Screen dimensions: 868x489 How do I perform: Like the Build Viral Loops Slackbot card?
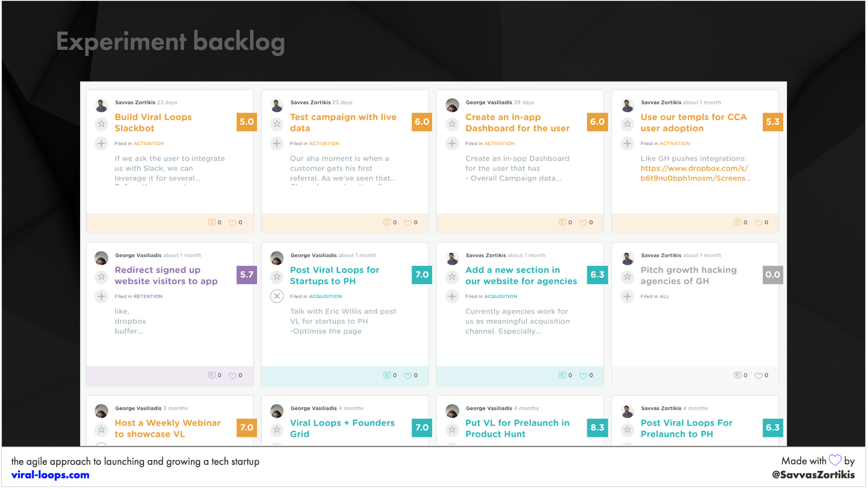coord(235,223)
